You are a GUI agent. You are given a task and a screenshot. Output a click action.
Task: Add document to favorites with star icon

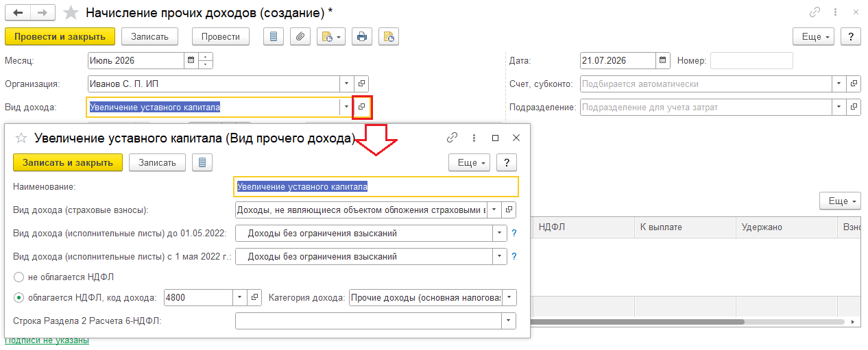point(70,12)
